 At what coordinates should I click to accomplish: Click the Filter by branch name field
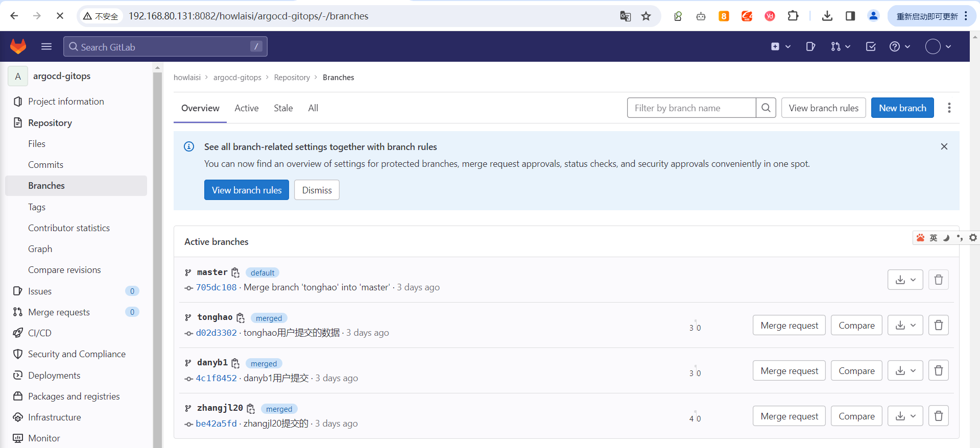pos(691,108)
